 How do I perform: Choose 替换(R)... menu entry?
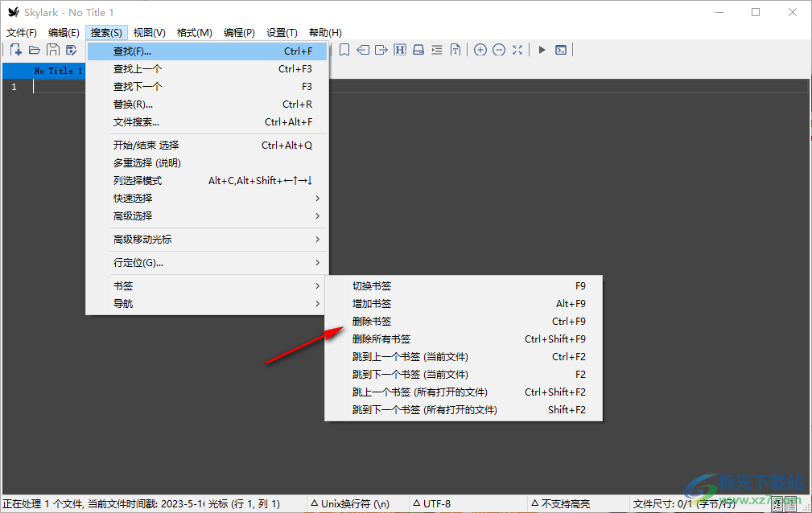coord(207,104)
